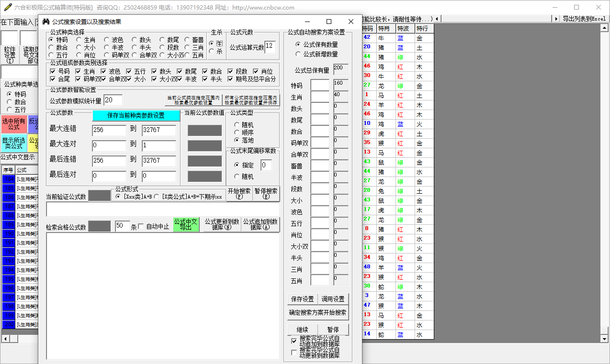
Task: Click the 指定 offset constant input field
Action: 267,165
